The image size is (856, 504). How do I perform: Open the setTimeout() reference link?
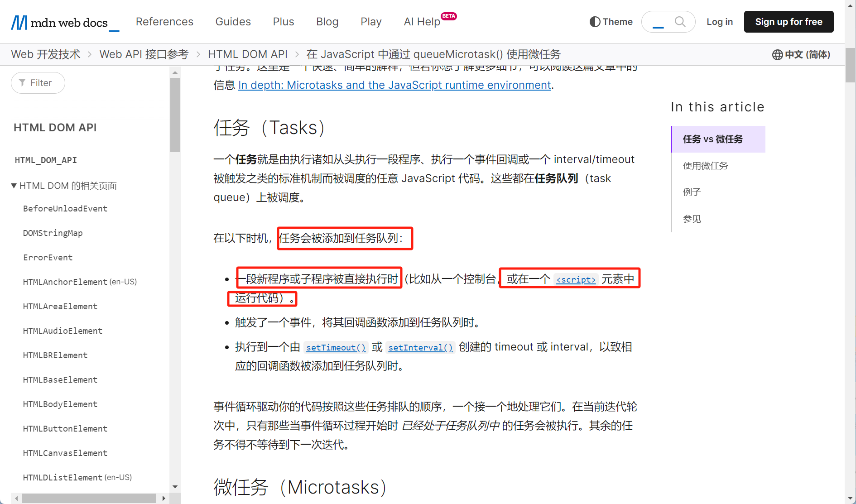coord(336,347)
